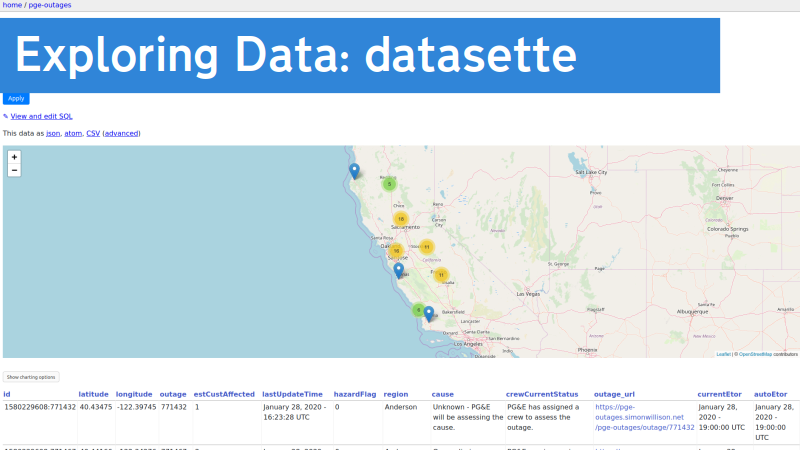Sort table by cause column
The image size is (800, 450).
[x=442, y=394]
